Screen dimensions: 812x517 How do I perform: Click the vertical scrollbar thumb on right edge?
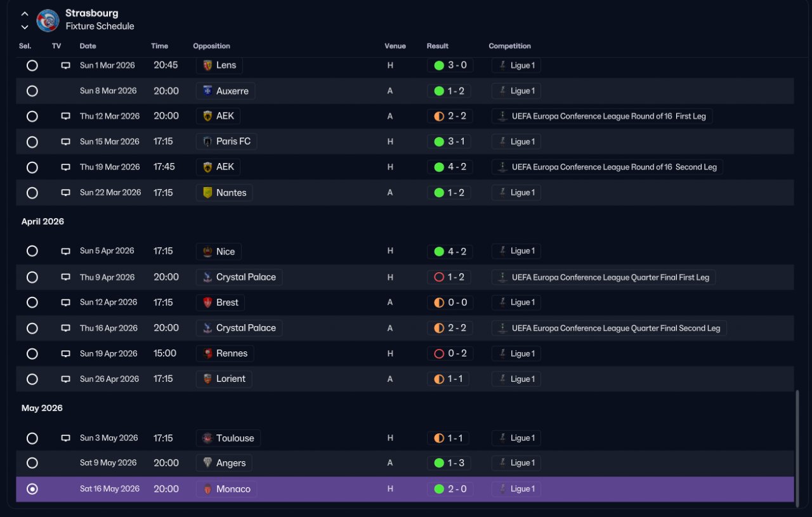798,446
